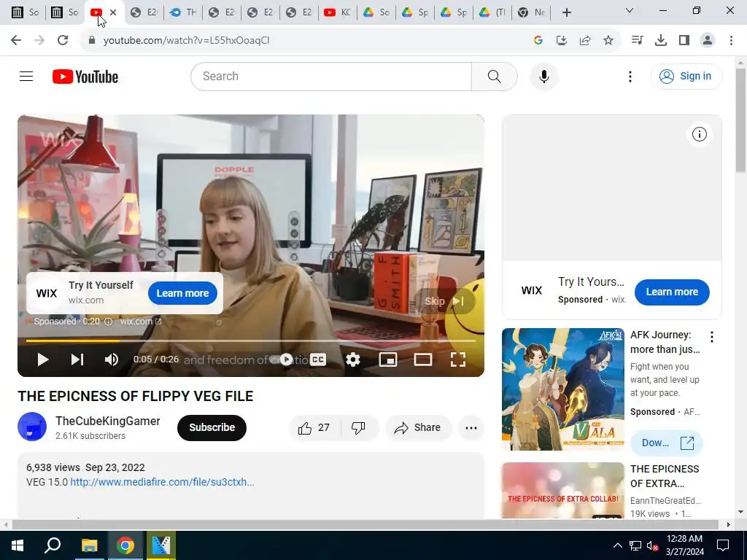Viewport: 747px width, 560px height.
Task: Open Chrome profile menu
Action: point(708,41)
